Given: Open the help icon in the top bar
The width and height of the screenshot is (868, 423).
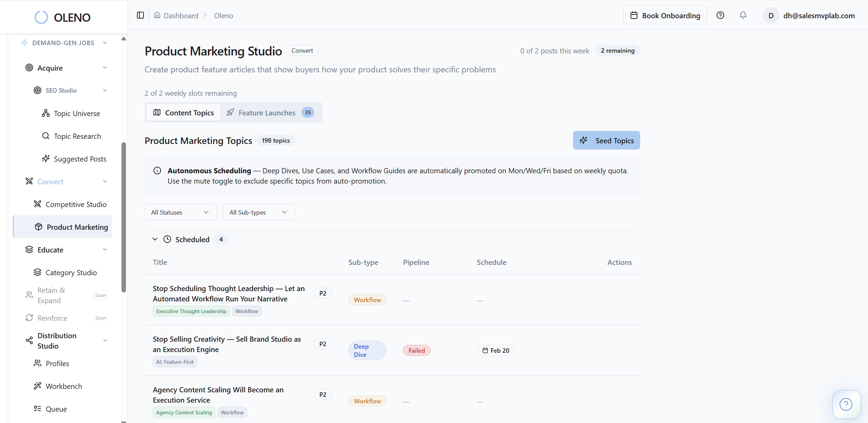Looking at the screenshot, I should click(720, 15).
